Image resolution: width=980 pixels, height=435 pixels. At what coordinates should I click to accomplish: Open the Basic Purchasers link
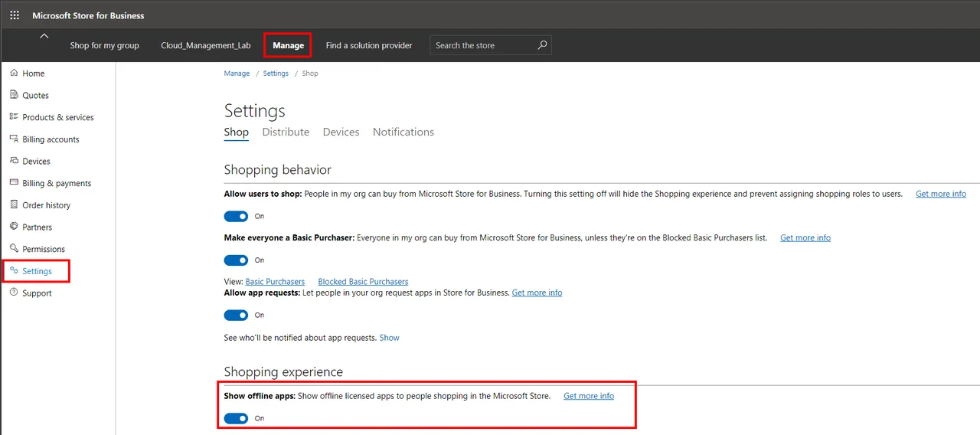click(x=275, y=282)
